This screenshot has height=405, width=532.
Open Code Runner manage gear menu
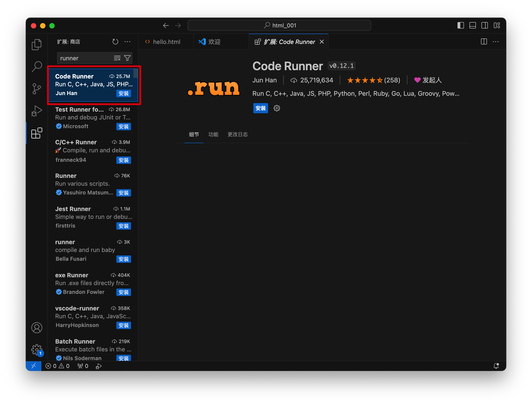[x=277, y=108]
